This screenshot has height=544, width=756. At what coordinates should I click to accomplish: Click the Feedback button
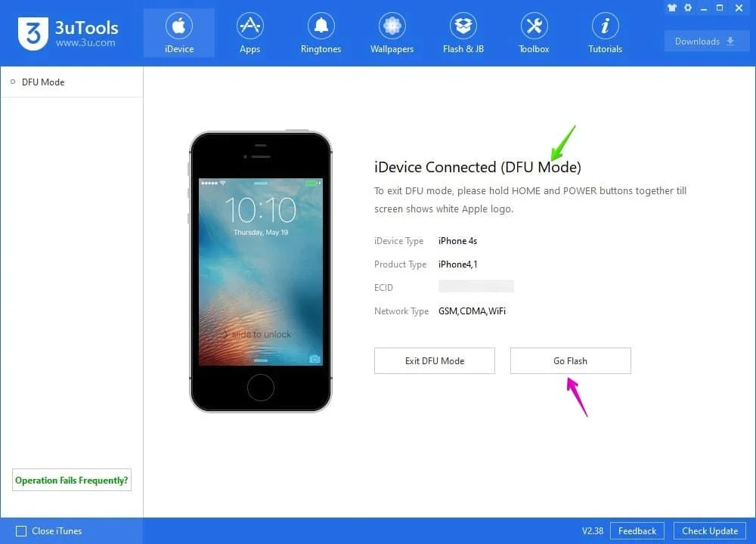(637, 531)
